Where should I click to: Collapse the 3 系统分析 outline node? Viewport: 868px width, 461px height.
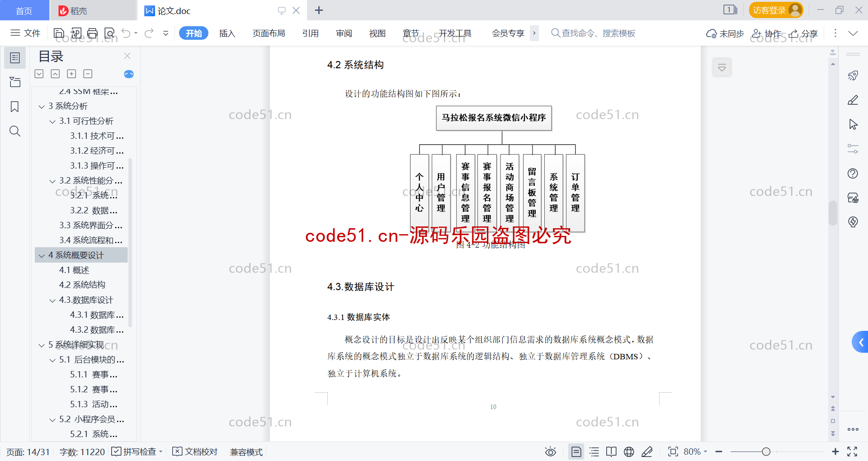tap(42, 106)
